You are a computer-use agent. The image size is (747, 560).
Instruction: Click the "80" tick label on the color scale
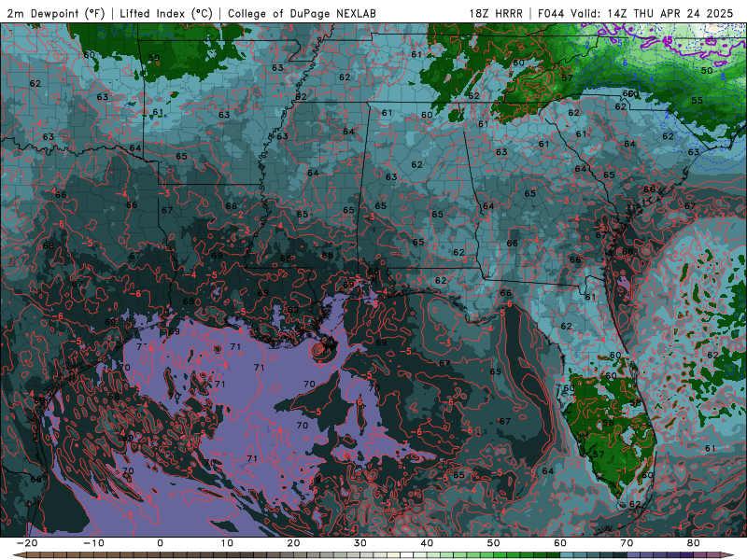click(x=694, y=543)
